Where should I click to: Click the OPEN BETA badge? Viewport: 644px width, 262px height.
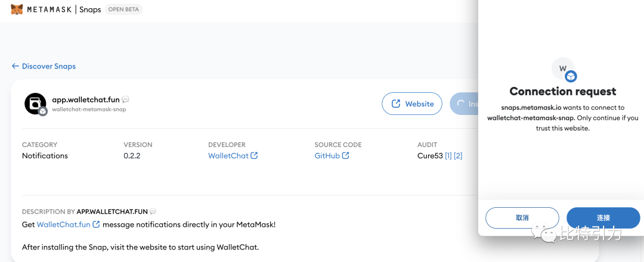pos(123,10)
